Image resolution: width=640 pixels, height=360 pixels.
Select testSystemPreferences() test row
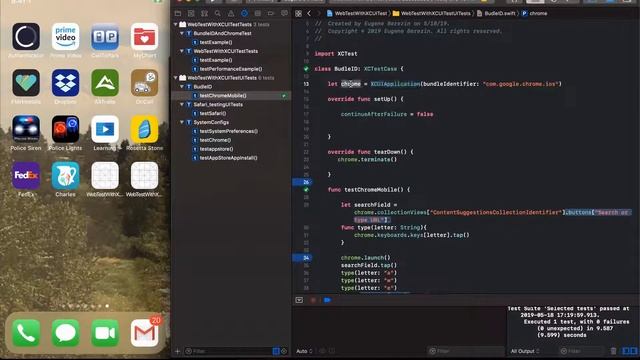click(x=231, y=131)
